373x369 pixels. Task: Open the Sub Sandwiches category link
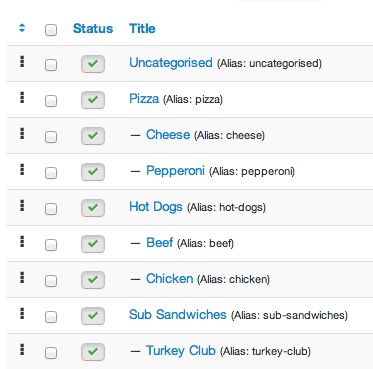pyautogui.click(x=178, y=315)
